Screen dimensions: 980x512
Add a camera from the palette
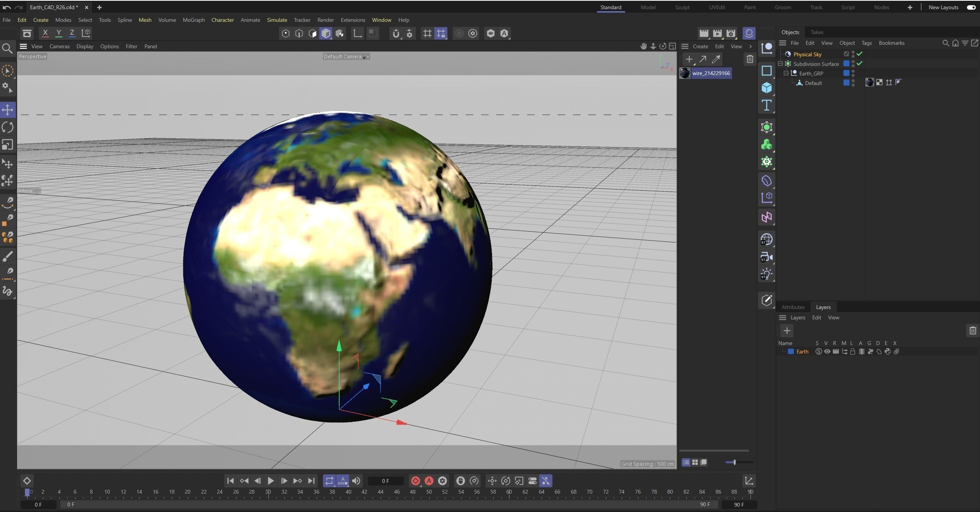(767, 257)
